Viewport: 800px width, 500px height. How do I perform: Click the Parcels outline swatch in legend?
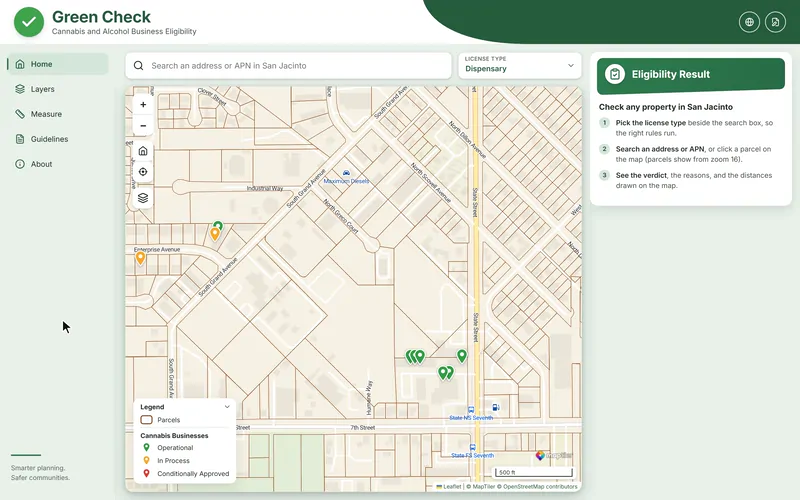[x=146, y=420]
